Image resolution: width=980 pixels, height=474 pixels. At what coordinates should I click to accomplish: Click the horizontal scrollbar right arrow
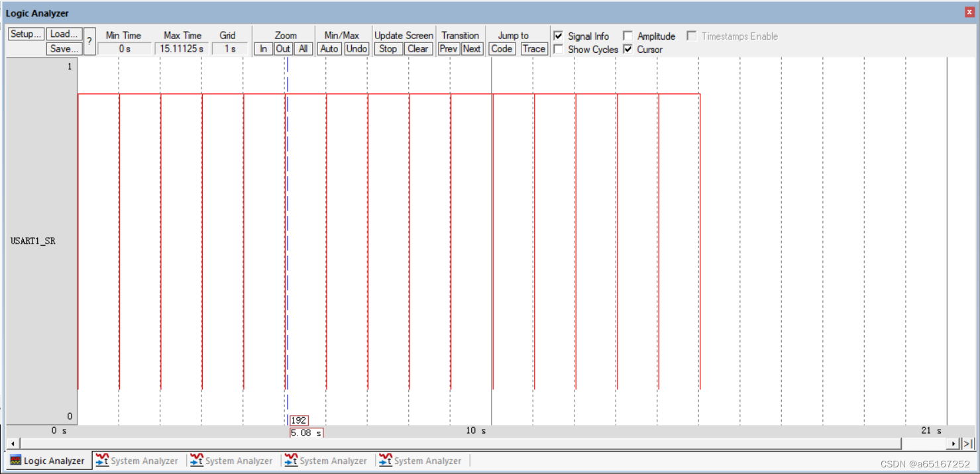point(954,444)
